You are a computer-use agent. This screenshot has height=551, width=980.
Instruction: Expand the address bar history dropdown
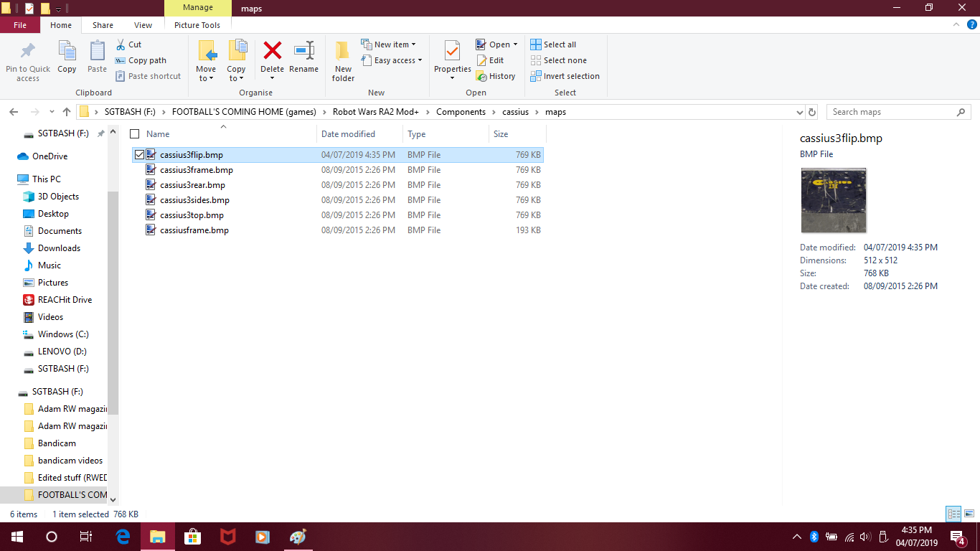tap(800, 112)
